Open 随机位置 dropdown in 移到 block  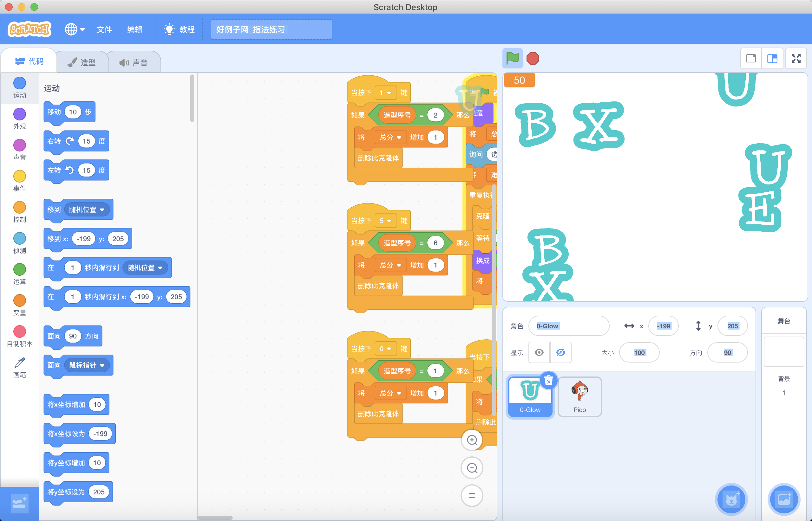(87, 209)
